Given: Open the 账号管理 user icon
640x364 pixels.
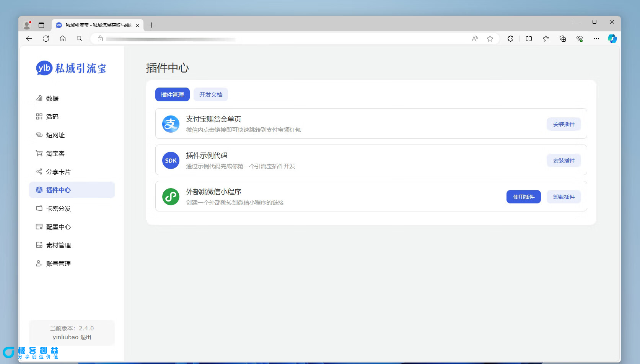Looking at the screenshot, I should 39,263.
